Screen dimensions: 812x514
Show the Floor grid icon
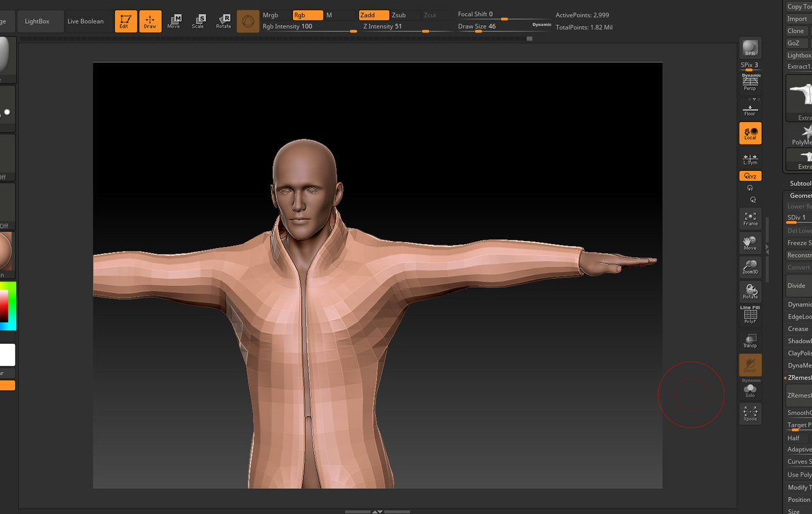point(750,108)
